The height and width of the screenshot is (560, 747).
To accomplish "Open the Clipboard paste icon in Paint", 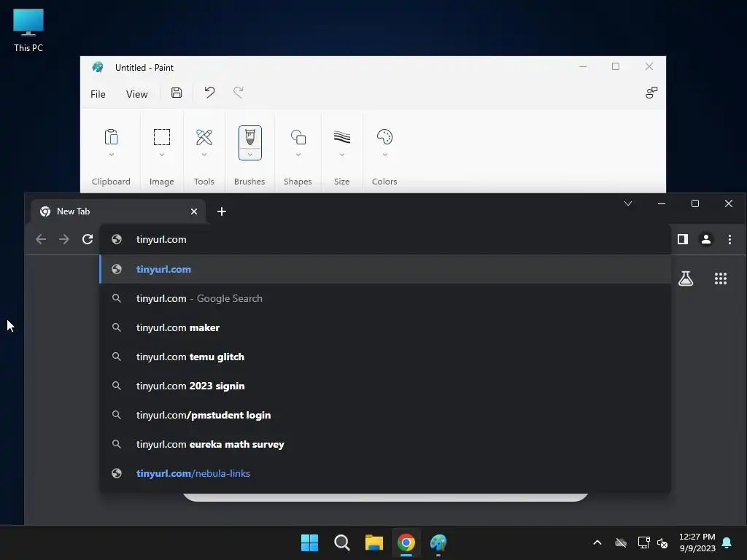I will [x=111, y=137].
